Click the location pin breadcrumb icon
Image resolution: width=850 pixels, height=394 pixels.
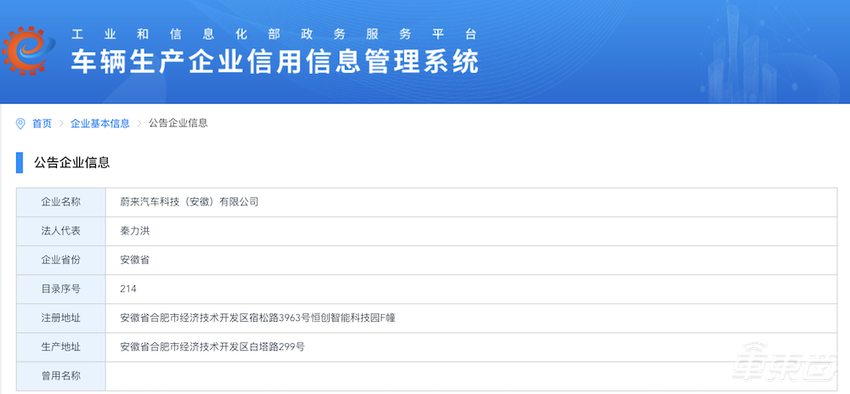(21, 124)
